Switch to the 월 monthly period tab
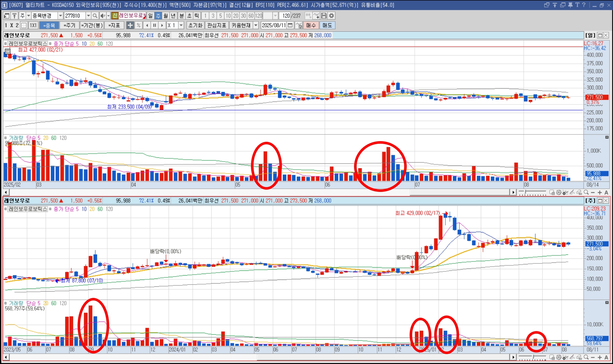 coord(166,16)
